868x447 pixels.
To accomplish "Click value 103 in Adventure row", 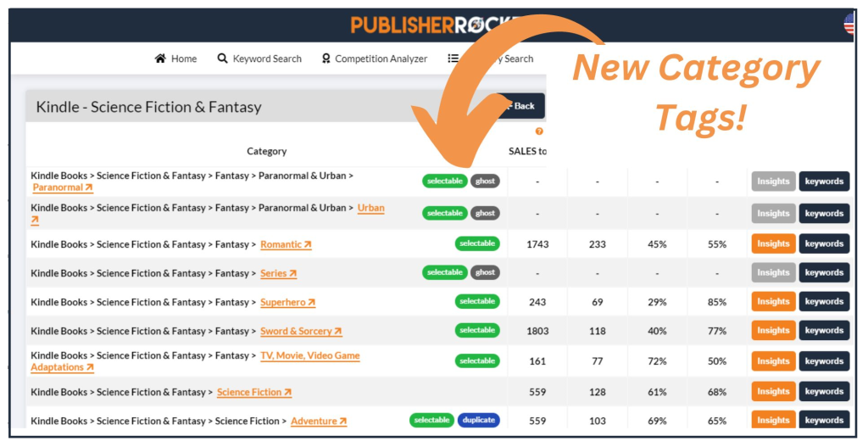I will [598, 421].
